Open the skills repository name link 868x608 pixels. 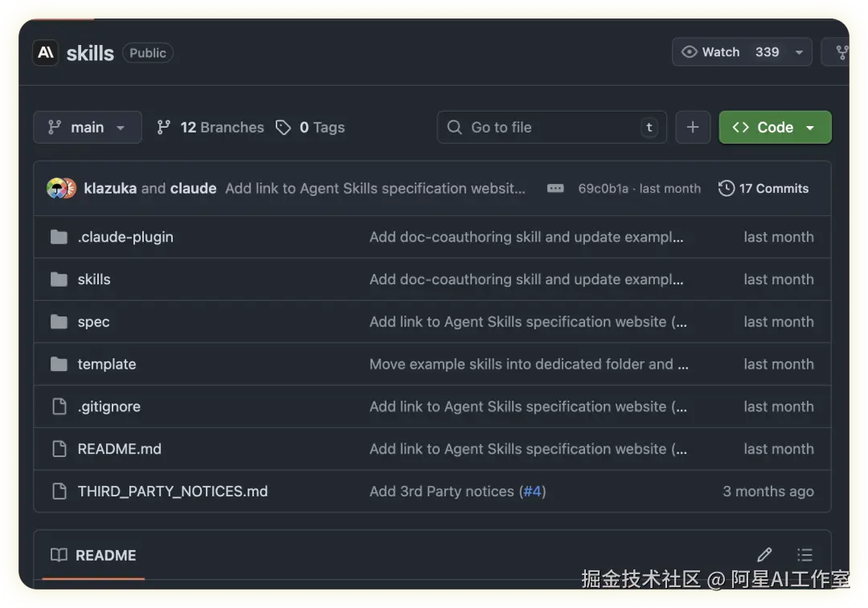click(x=90, y=53)
